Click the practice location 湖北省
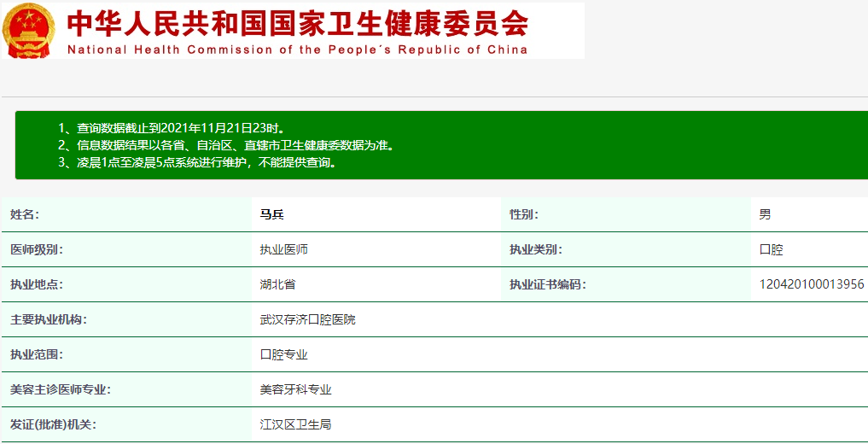Image resolution: width=868 pixels, height=444 pixels. point(277,284)
